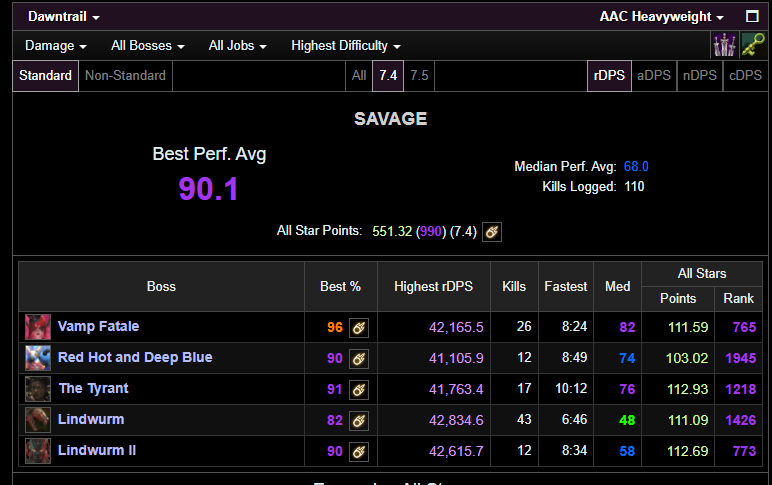
Task: Click the Rank column header
Action: (x=739, y=298)
